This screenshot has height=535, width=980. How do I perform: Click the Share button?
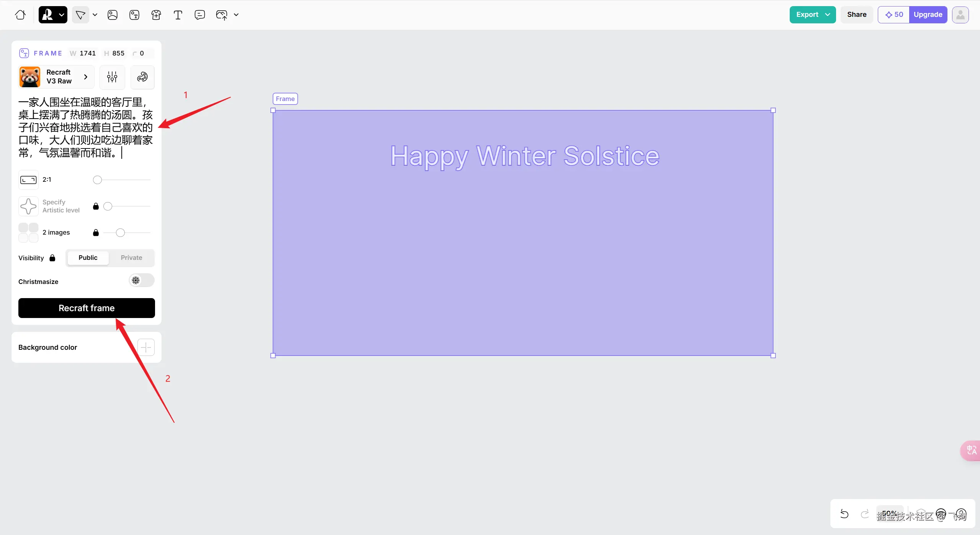pyautogui.click(x=856, y=15)
